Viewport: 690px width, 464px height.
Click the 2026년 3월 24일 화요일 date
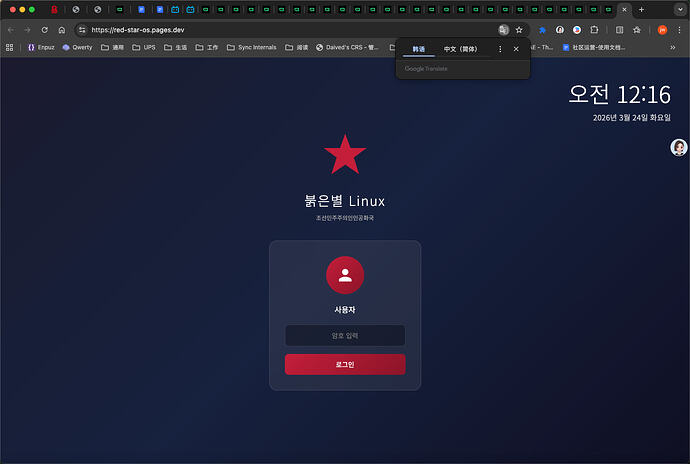pyautogui.click(x=632, y=118)
